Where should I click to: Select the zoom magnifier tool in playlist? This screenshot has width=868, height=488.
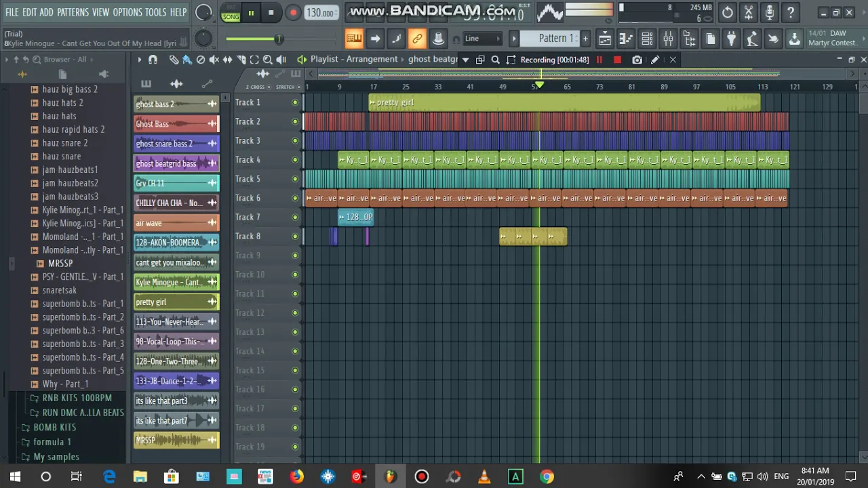tap(268, 60)
